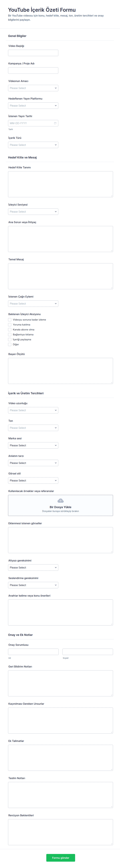120x868 pixels.
Task: Choose an option in Altyazı gereksinimi dropdown
Action: pos(33,568)
